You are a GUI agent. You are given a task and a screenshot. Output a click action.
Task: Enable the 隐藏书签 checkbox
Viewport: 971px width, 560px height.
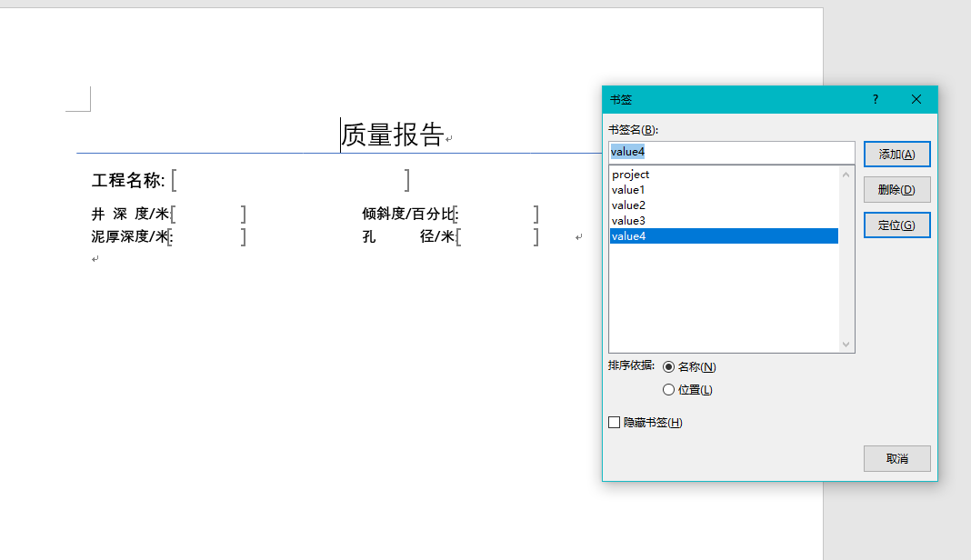(613, 422)
